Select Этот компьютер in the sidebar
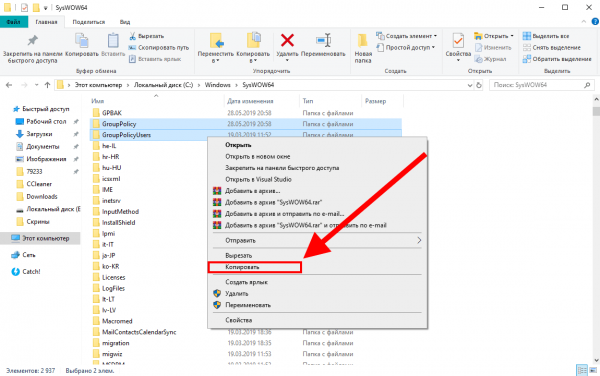This screenshot has width=600, height=376. [x=40, y=238]
